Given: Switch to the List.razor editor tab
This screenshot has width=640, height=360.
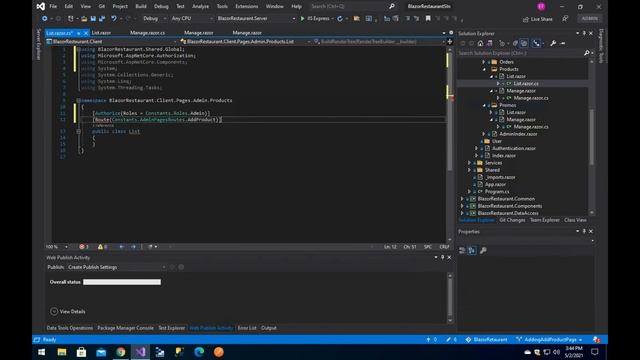Looking at the screenshot, I should tap(101, 33).
